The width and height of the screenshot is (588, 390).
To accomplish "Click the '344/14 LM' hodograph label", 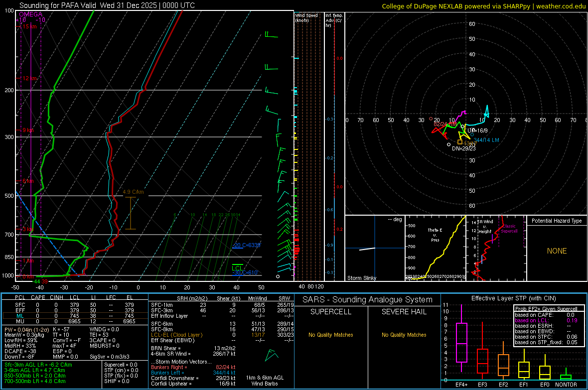I will coord(486,140).
